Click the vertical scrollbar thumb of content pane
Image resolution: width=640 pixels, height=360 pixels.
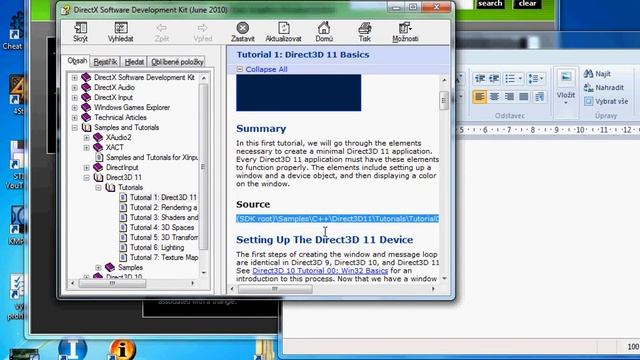pyautogui.click(x=444, y=101)
